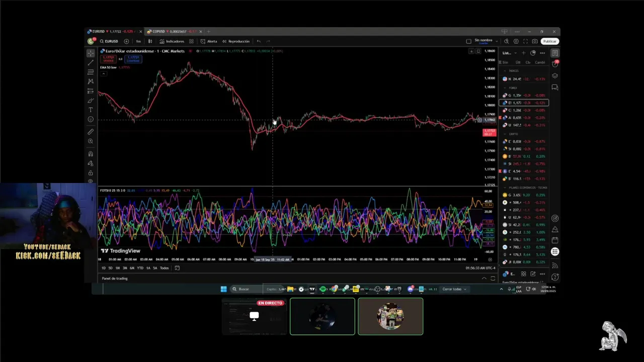Toggle hide all drawings eye icon

click(x=91, y=181)
